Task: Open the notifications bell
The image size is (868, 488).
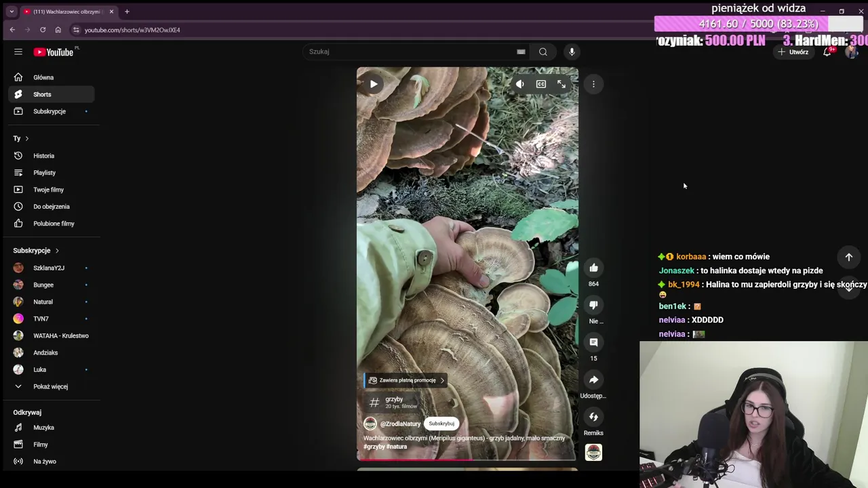Action: coord(827,52)
